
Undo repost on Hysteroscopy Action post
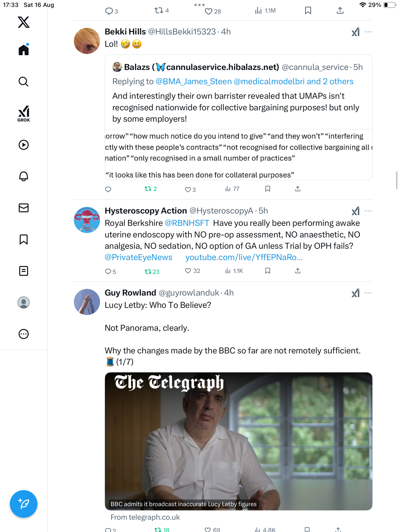148,271
